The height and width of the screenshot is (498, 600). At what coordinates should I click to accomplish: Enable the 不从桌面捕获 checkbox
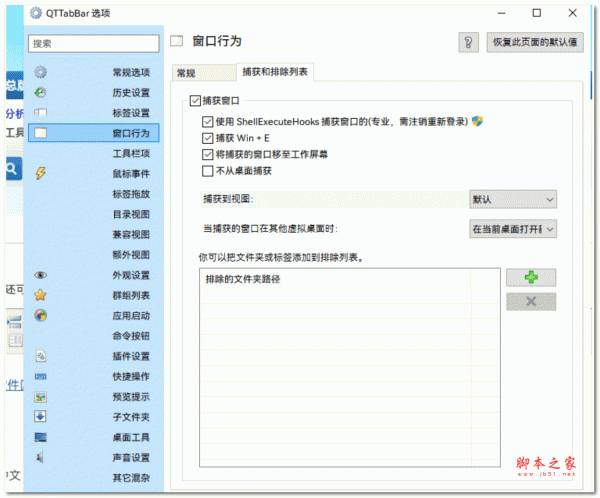[207, 171]
